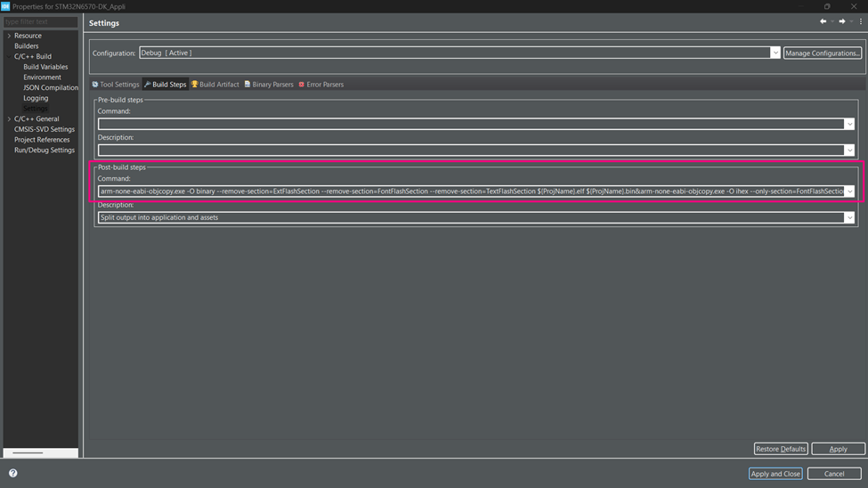Screen dimensions: 868x488
Task: Click the back navigation arrow icon
Action: (x=823, y=21)
